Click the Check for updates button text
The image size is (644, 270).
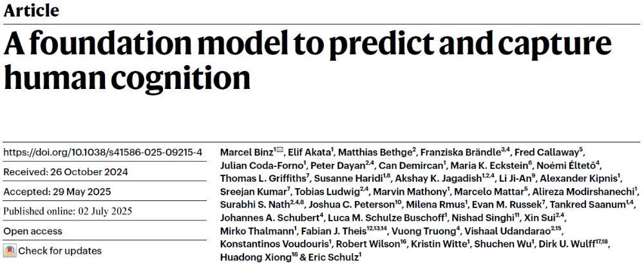pyautogui.click(x=59, y=251)
